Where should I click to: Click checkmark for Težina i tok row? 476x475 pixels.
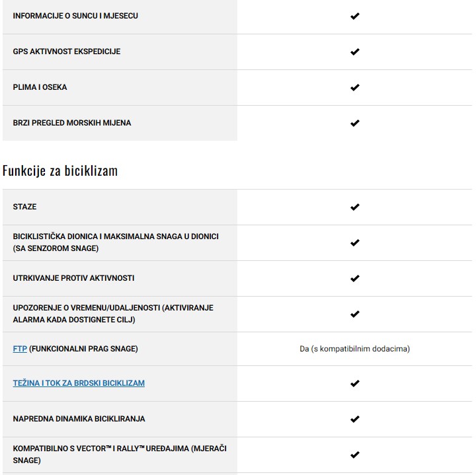[354, 383]
